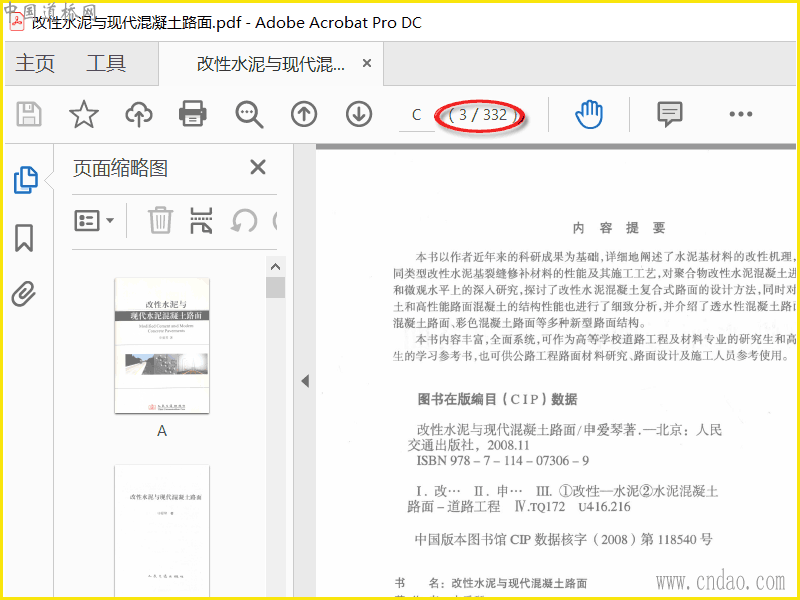Click the Save file icon
Viewport: 800px width, 600px height.
29,114
